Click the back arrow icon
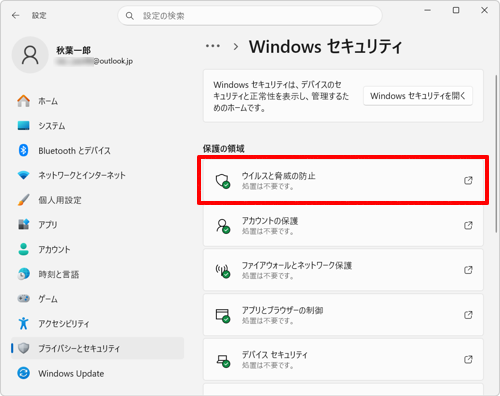Viewport: 500px width, 396px height. [15, 15]
